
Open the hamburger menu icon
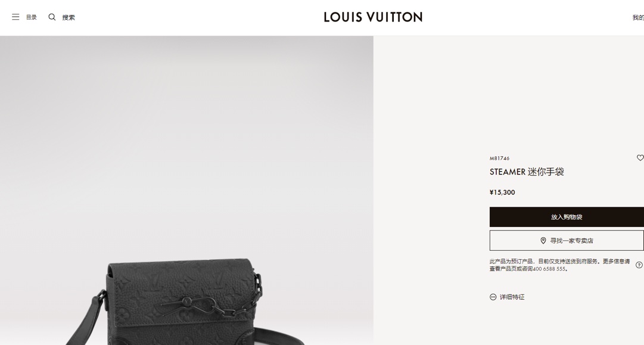tap(15, 17)
